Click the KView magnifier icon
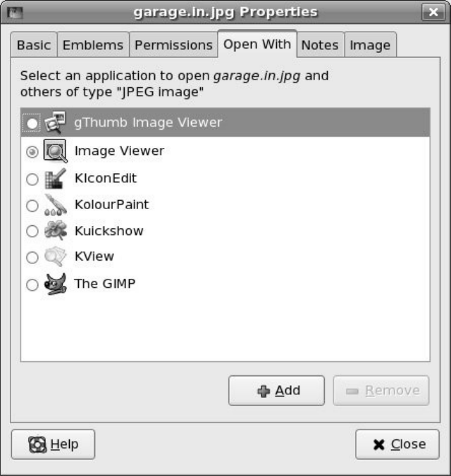 [55, 257]
